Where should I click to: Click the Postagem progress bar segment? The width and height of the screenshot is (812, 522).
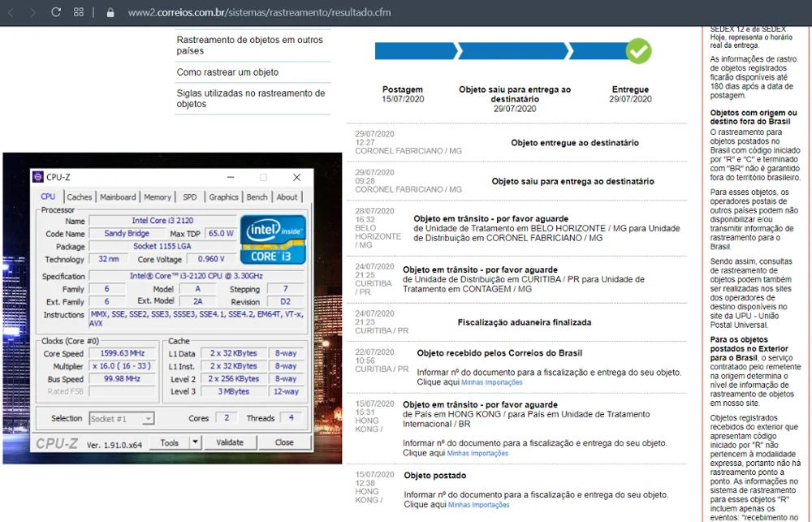417,51
